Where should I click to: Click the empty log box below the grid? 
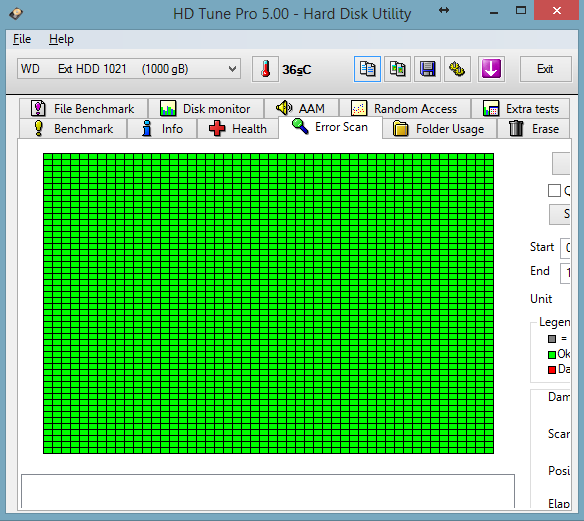268,491
